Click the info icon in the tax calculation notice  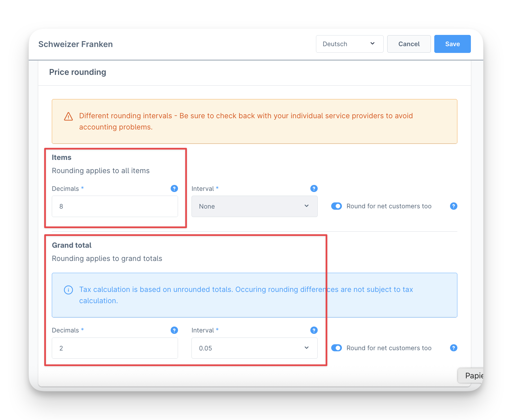(x=68, y=290)
